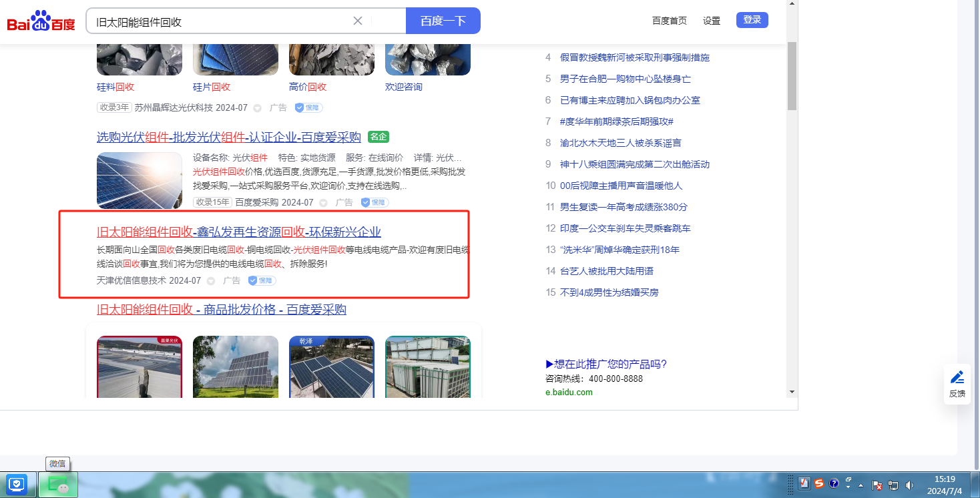Click the page scrollbar down arrow
This screenshot has height=498, width=980.
[x=792, y=392]
